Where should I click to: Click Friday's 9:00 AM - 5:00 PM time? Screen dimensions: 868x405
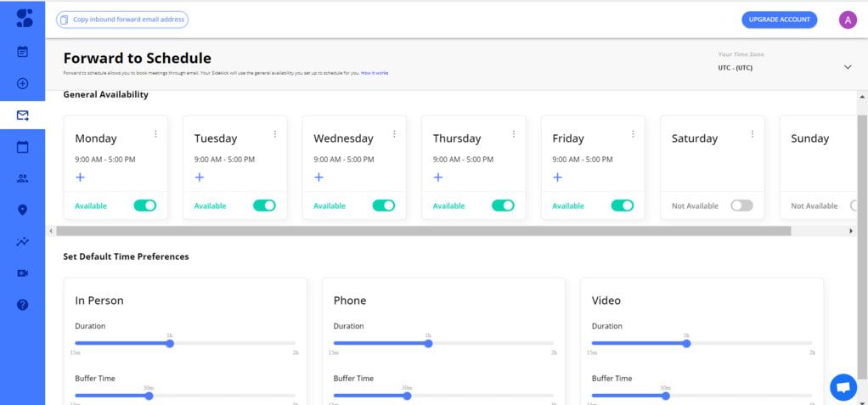tap(583, 160)
